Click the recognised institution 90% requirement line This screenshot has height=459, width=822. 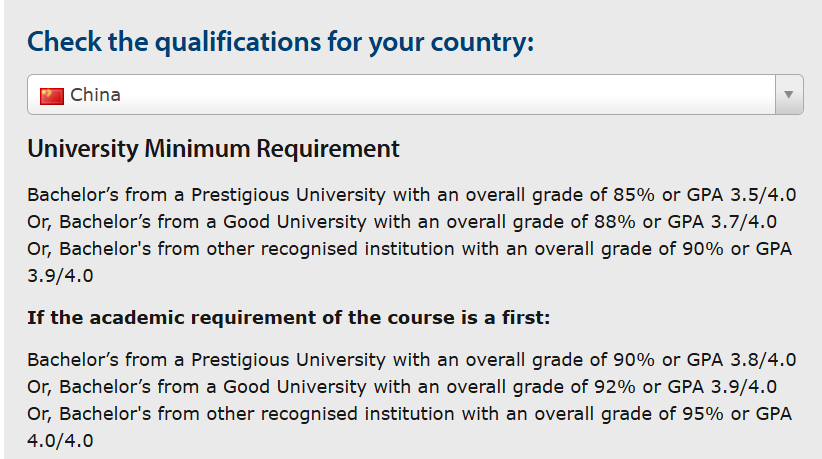(409, 249)
